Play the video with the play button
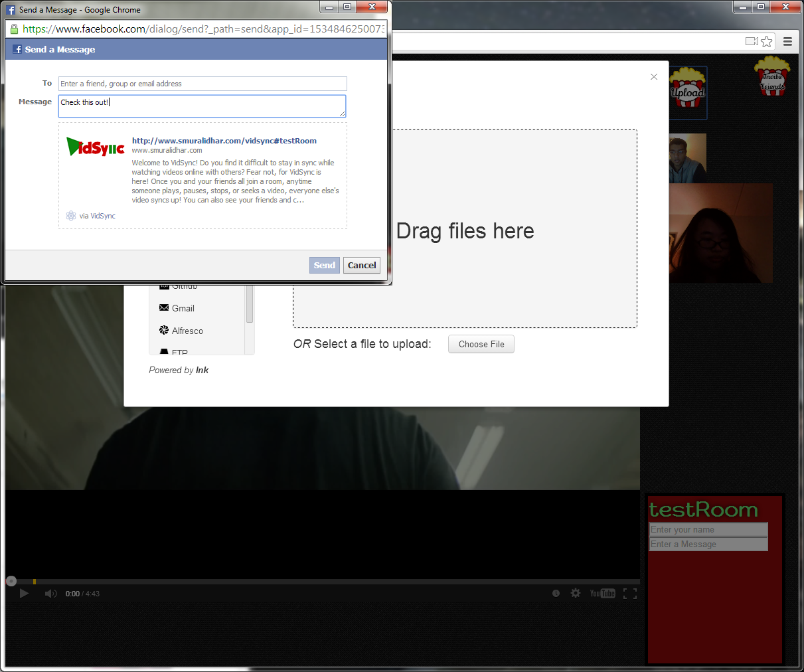804x672 pixels. tap(25, 594)
